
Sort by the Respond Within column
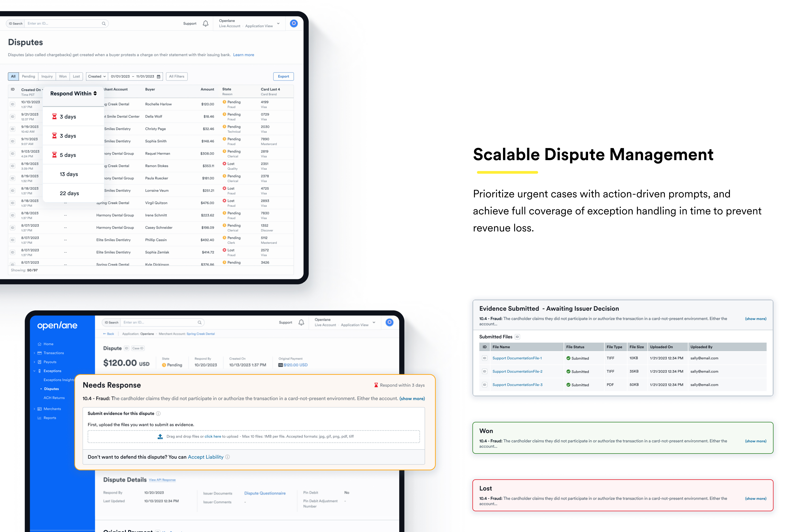pyautogui.click(x=74, y=94)
